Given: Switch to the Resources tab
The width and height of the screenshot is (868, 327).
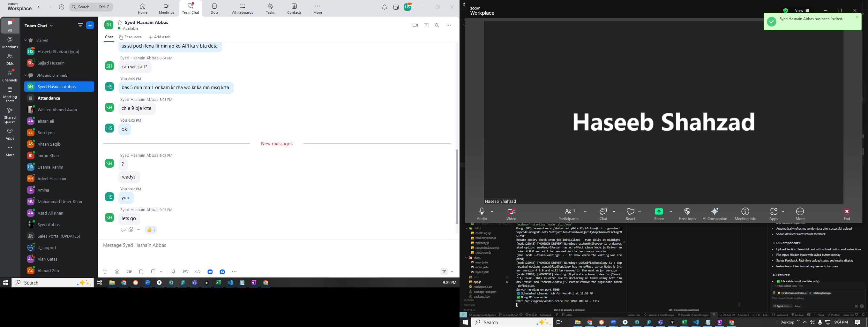Looking at the screenshot, I should 130,37.
